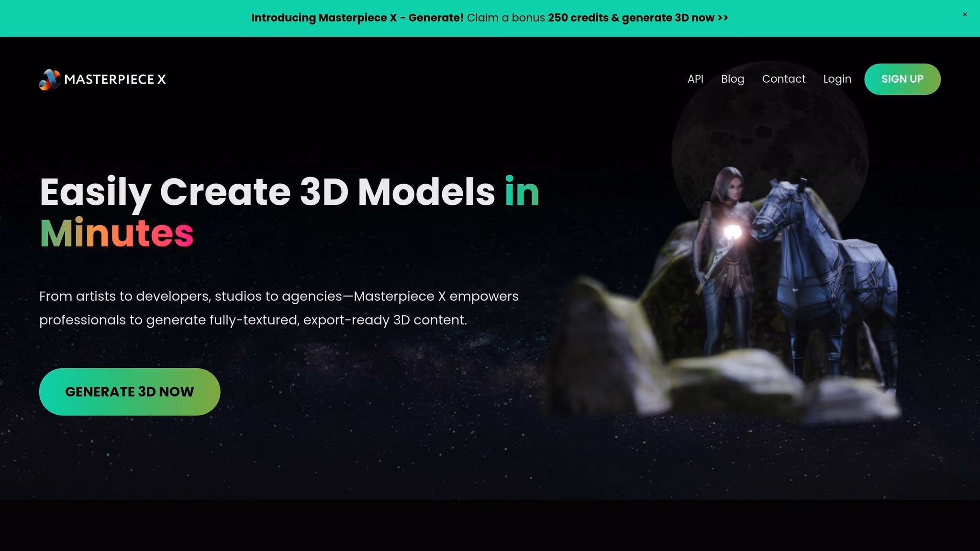Viewport: 980px width, 551px height.
Task: Click the colorful 'Minutes' headline word
Action: pyautogui.click(x=116, y=233)
